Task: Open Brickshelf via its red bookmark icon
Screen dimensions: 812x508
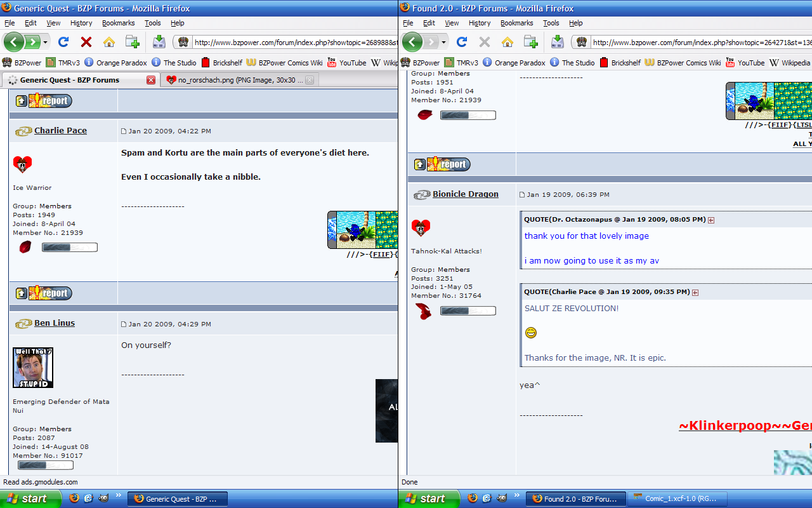Action: click(205, 62)
